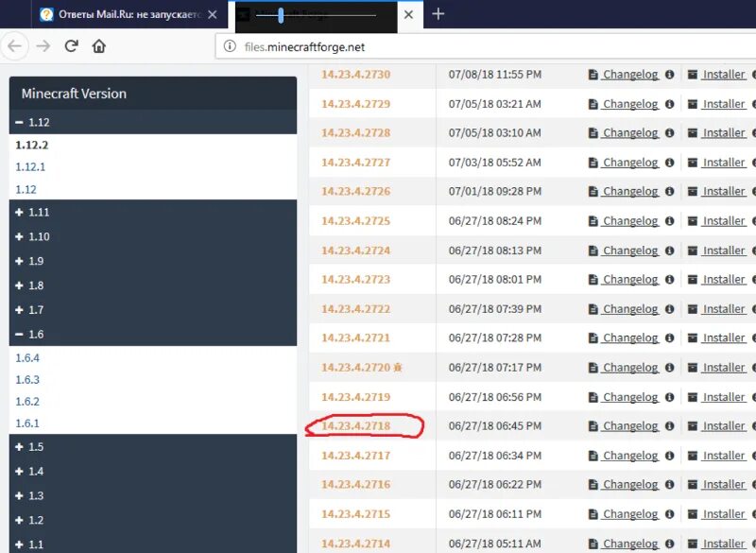756x553 pixels.
Task: Click Changelog document icon for 14.23.4.2723
Action: (x=593, y=280)
